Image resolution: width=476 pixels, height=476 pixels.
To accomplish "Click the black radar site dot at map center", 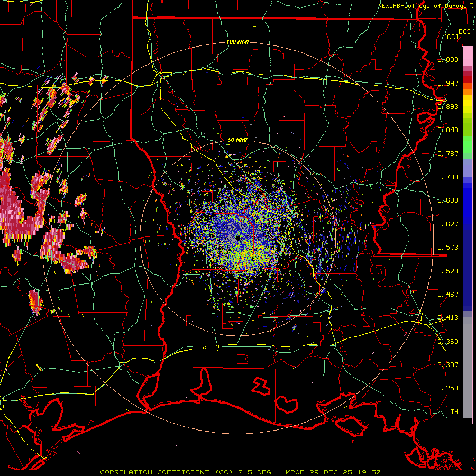I will point(237,237).
